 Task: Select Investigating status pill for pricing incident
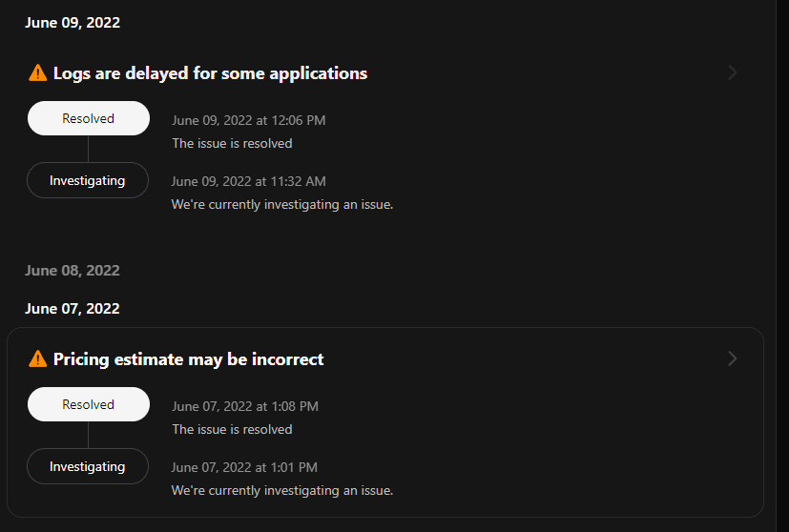[x=88, y=466]
